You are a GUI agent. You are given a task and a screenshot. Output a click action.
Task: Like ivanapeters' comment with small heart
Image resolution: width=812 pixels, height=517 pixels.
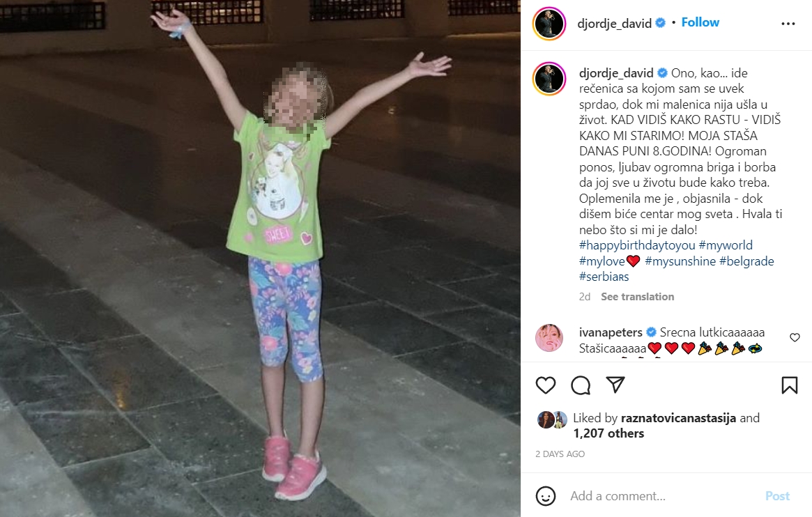coord(795,337)
